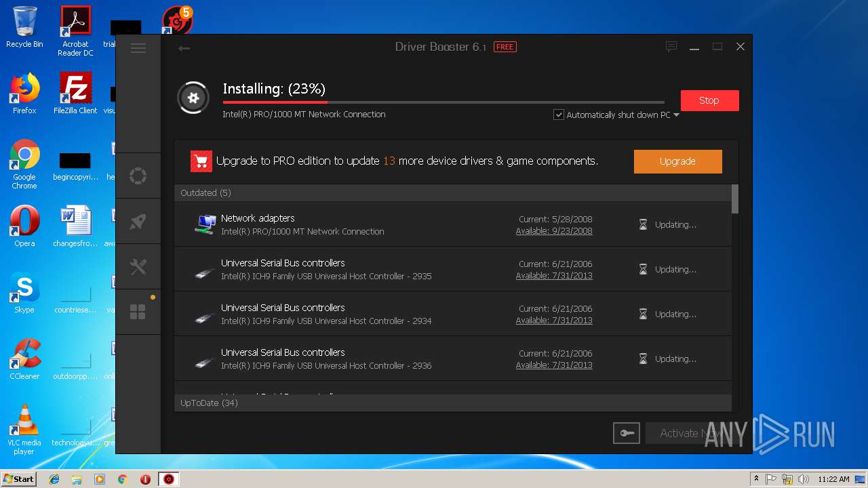868x488 pixels.
Task: Open the changesfro... Word document on desktop
Action: (75, 226)
